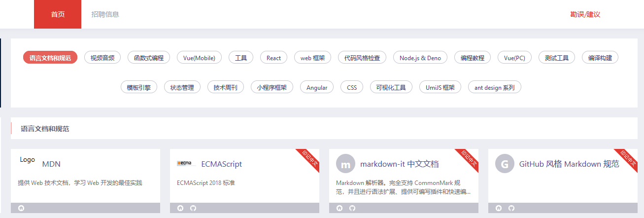
Task: Open the 勘误/建议 link
Action: point(585,14)
